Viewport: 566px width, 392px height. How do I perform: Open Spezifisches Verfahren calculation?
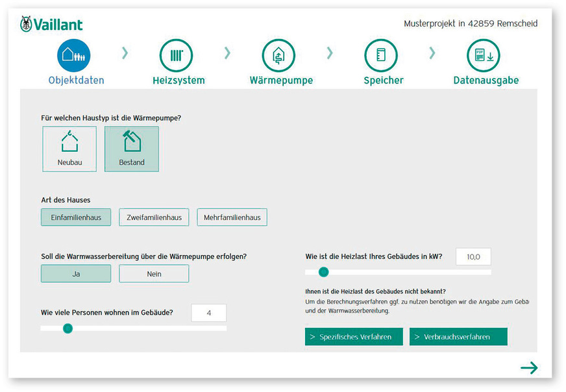click(x=354, y=337)
